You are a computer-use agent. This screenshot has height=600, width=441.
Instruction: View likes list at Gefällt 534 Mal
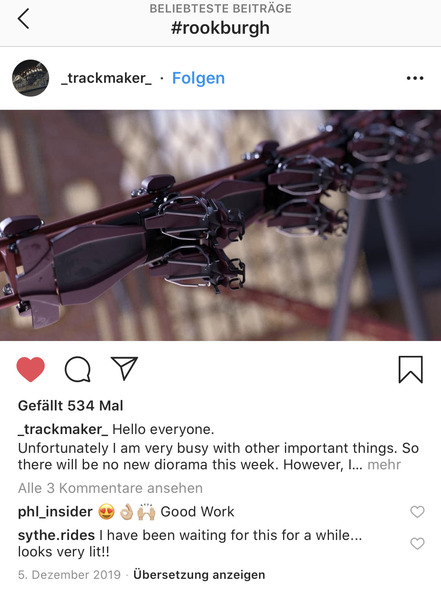pyautogui.click(x=70, y=406)
